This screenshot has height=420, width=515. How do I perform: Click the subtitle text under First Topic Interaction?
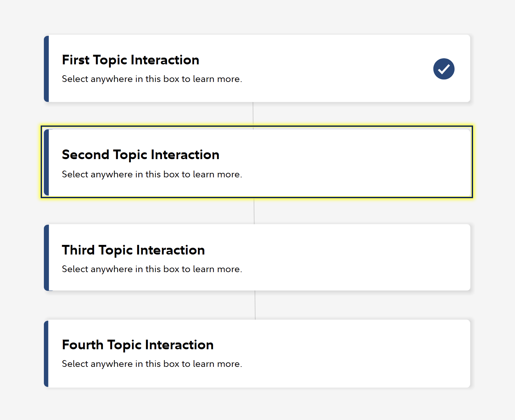tap(152, 79)
